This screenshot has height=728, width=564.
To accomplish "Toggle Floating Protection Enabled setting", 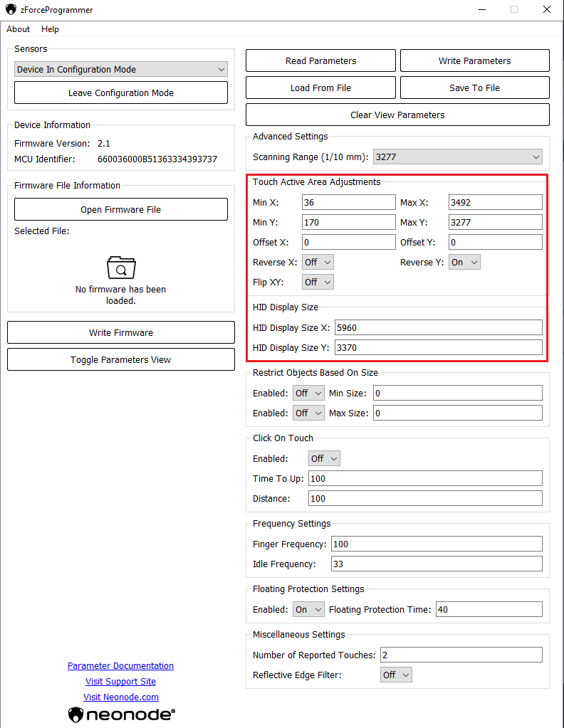I will click(x=308, y=609).
